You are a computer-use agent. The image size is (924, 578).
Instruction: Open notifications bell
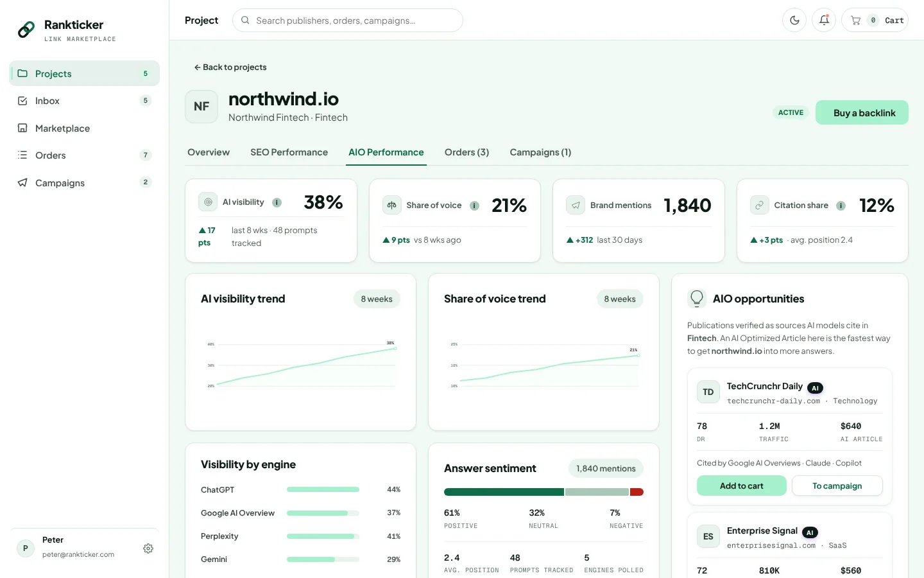tap(824, 21)
